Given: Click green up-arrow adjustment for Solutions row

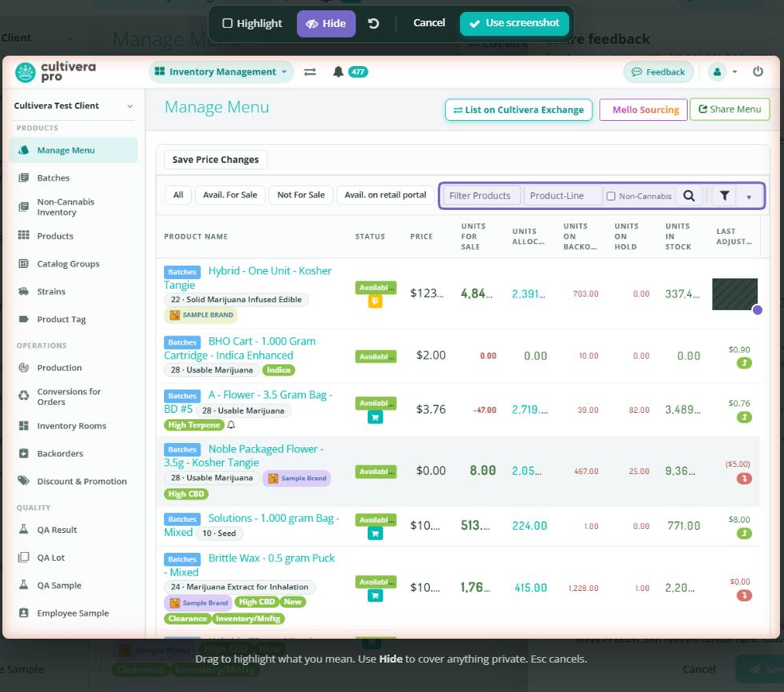Looking at the screenshot, I should [744, 534].
